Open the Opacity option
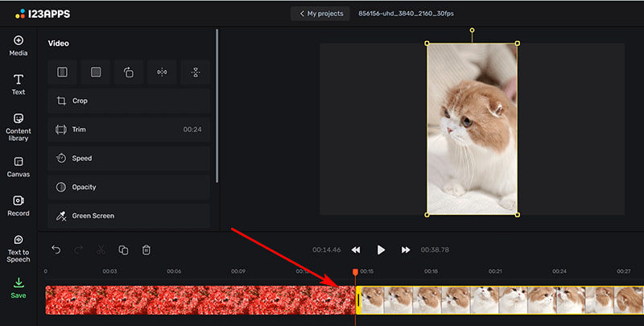This screenshot has width=644, height=326. pos(129,187)
